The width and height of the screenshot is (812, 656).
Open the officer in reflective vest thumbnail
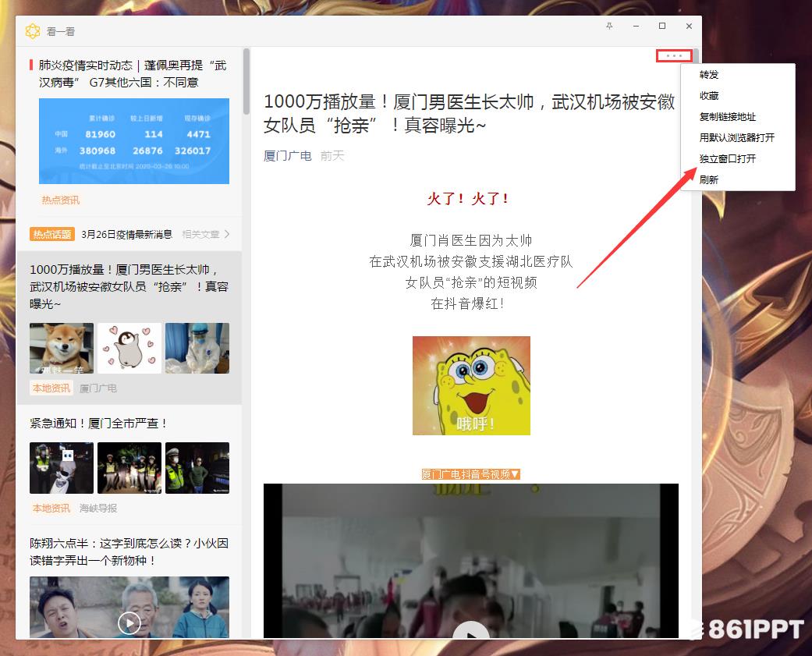pos(197,467)
